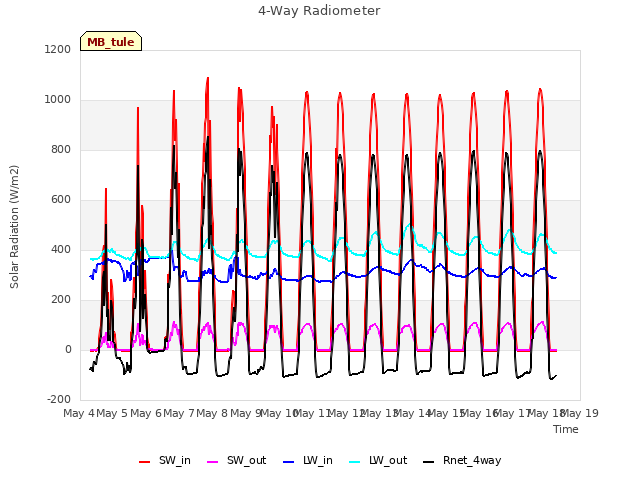The height and width of the screenshot is (480, 640).
Task: Toggle the LW_out legend entry
Action: coord(378,460)
